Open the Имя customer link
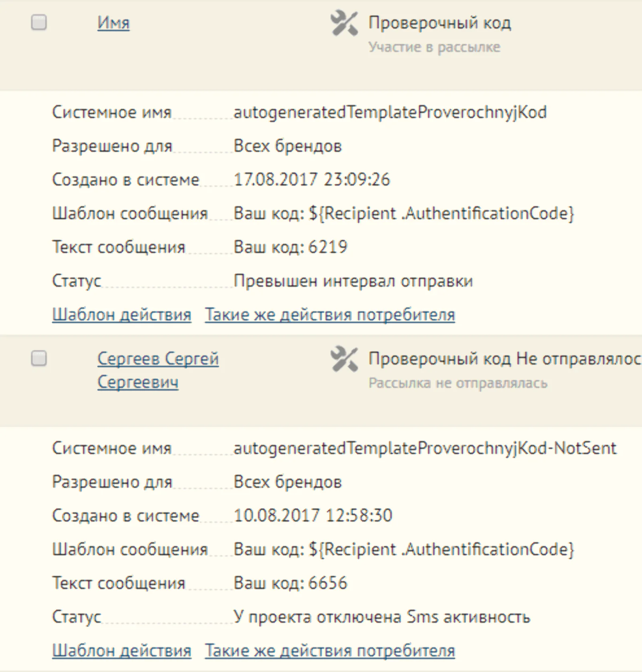This screenshot has height=672, width=642. (114, 22)
